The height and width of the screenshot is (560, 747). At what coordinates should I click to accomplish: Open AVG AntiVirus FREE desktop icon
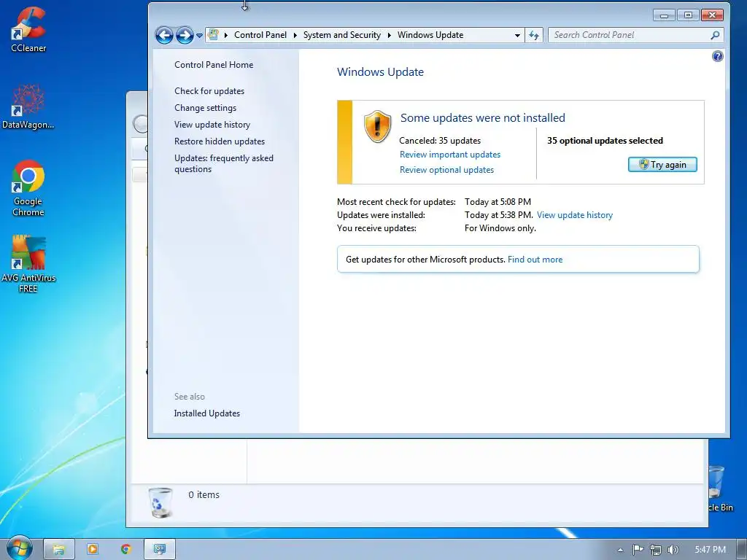click(x=28, y=263)
